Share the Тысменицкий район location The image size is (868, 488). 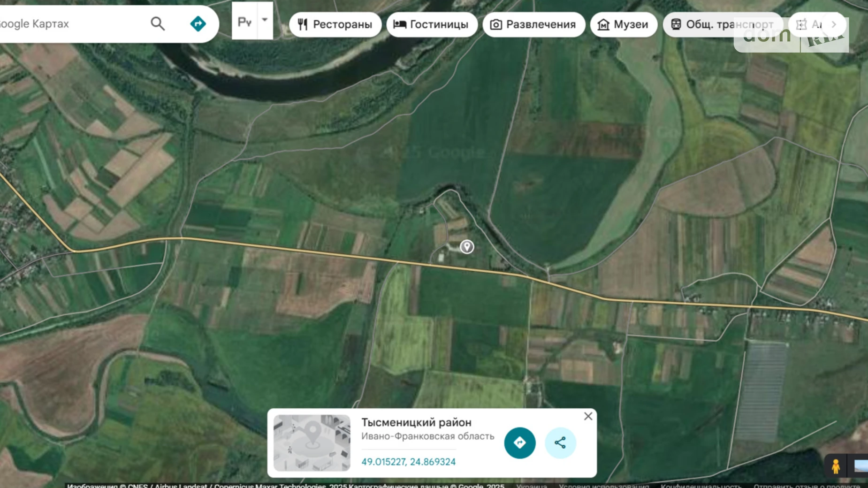pos(560,442)
